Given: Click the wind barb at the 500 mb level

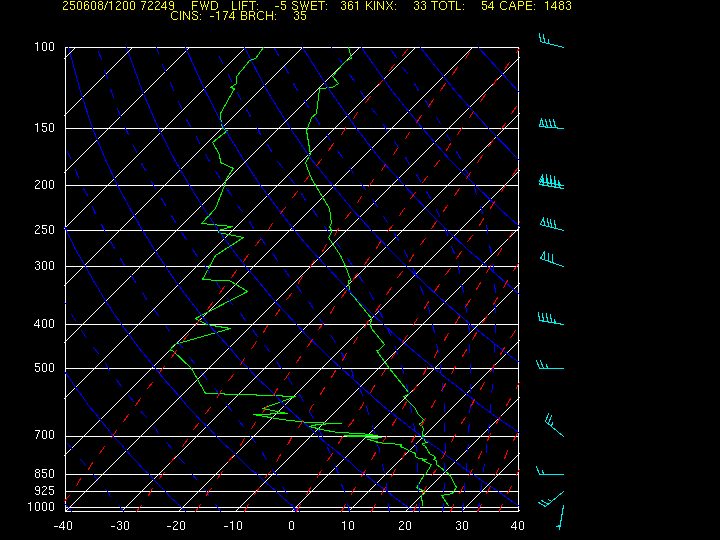Looking at the screenshot, I should 550,365.
